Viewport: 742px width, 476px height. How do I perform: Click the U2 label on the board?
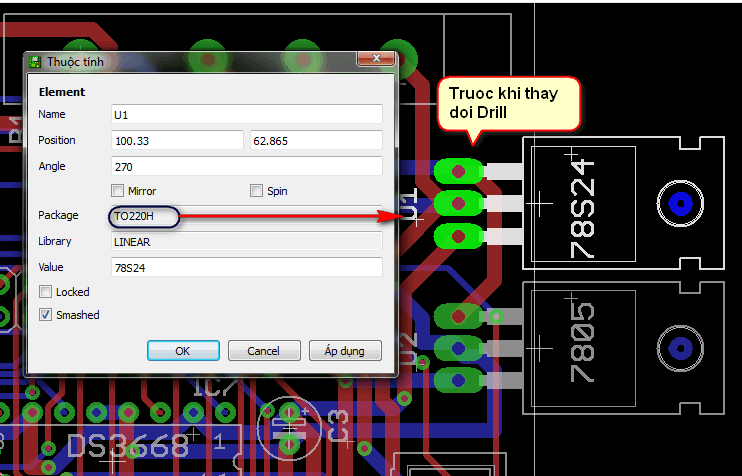[x=409, y=348]
